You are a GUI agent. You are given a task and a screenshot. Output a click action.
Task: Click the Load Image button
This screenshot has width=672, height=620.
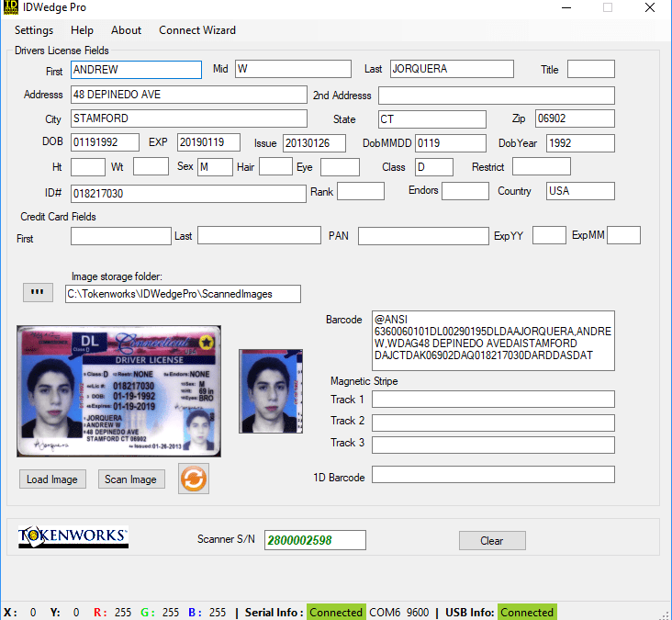[52, 479]
